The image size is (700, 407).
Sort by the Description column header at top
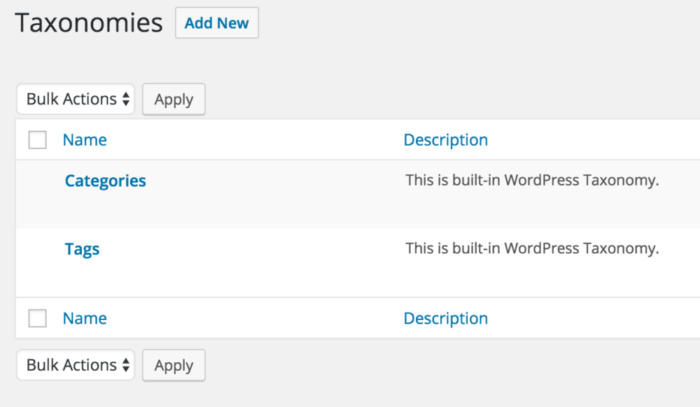click(446, 140)
